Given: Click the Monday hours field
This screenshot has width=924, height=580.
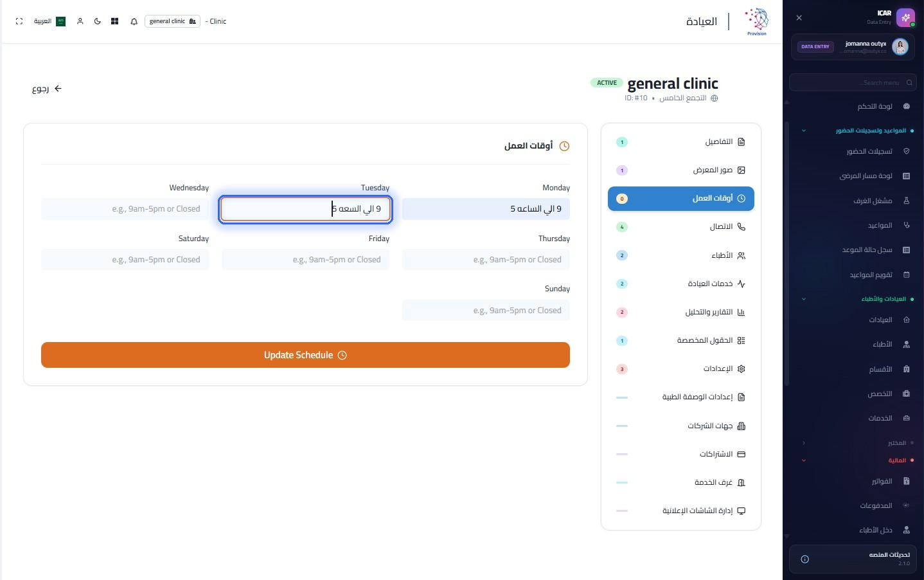Looking at the screenshot, I should tap(486, 209).
